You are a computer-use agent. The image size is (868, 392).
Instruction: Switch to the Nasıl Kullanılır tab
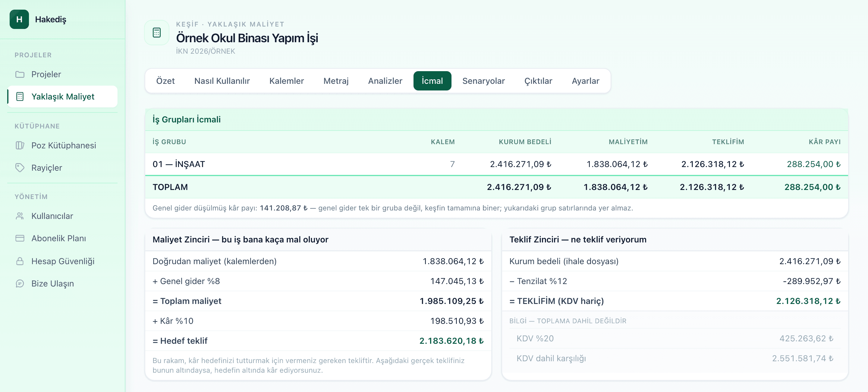coord(222,81)
